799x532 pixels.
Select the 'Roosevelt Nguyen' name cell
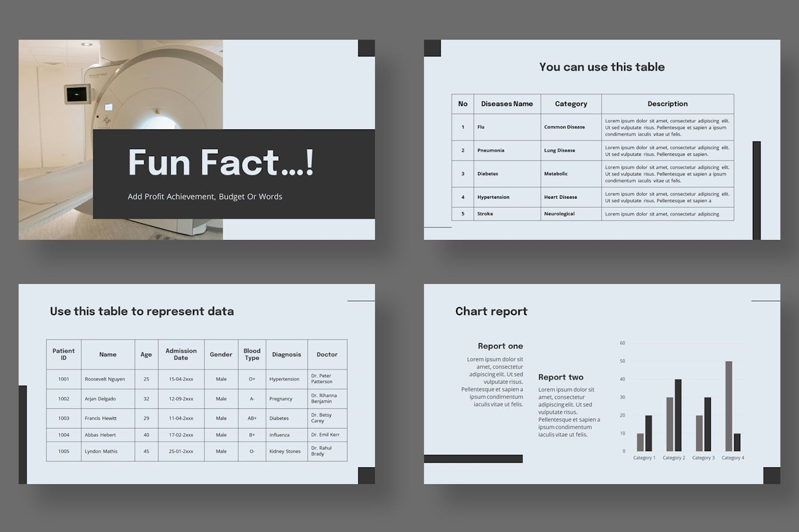pos(108,379)
